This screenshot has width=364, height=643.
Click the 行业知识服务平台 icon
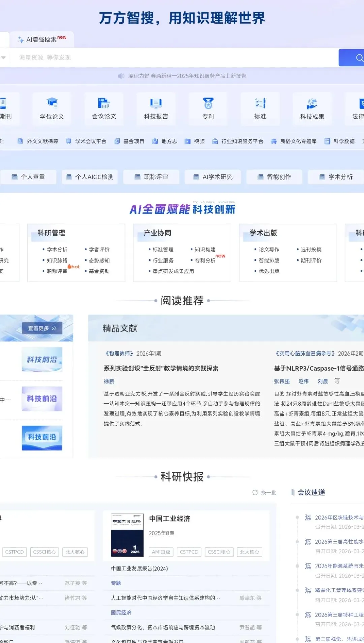pyautogui.click(x=215, y=141)
